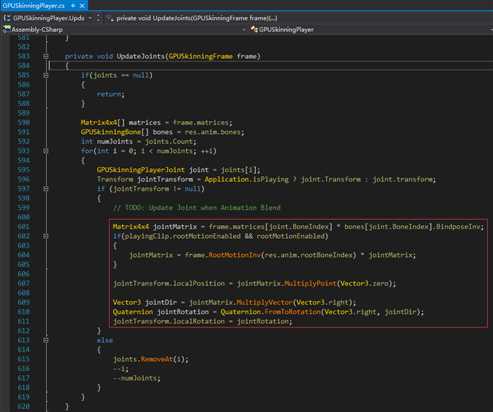
Task: Click the Assembly-CSharp project icon
Action: (6, 29)
